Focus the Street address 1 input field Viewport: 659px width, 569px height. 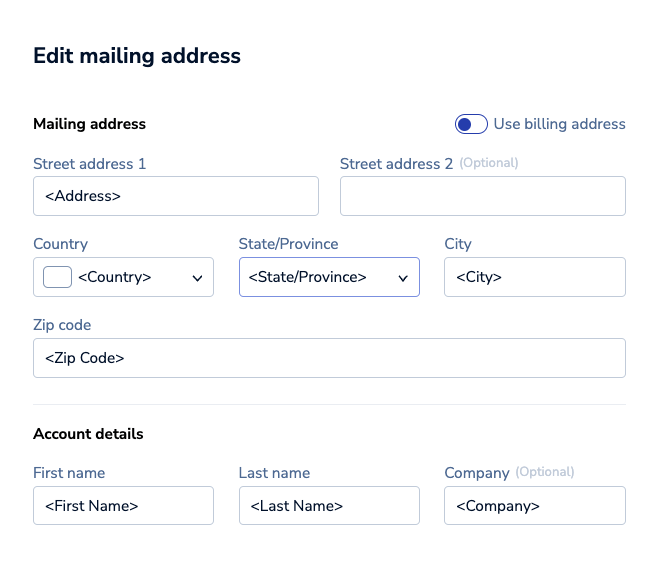tap(175, 196)
